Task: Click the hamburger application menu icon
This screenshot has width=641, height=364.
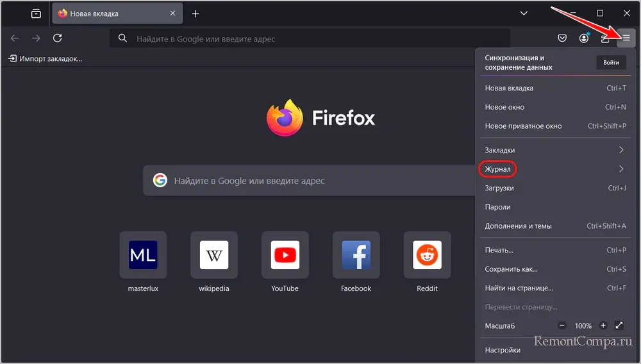Action: coord(626,38)
